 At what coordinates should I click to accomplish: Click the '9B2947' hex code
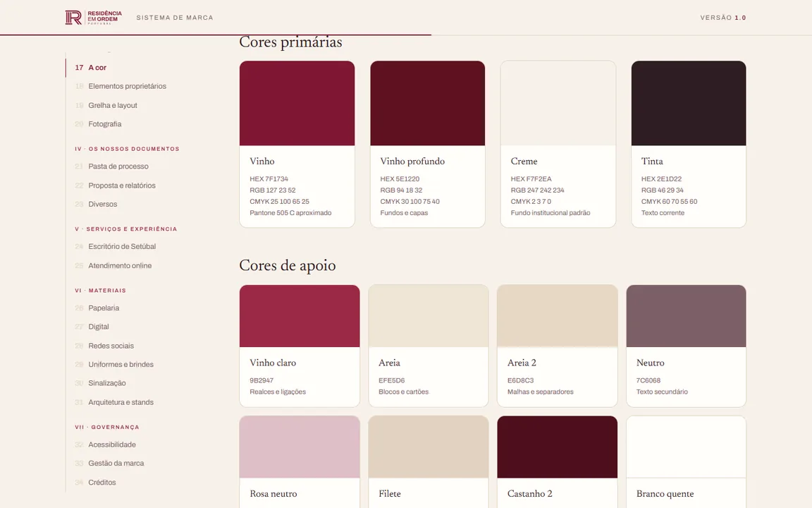click(x=262, y=380)
